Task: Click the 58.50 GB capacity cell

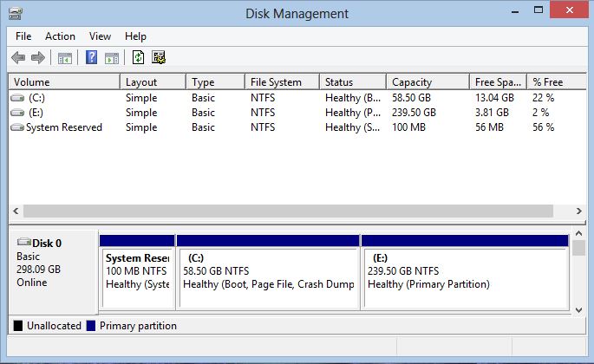Action: tap(411, 98)
